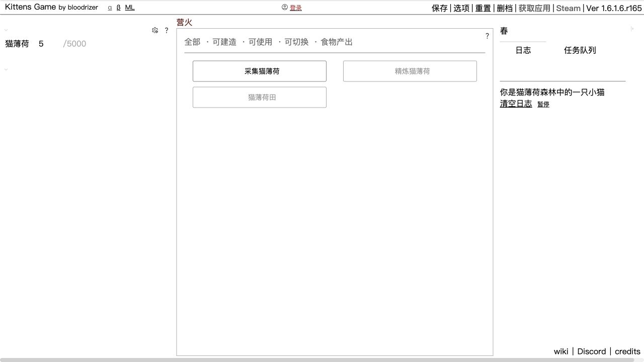644x362 pixels.
Task: Open resource panel settings gear icon
Action: pyautogui.click(x=155, y=30)
